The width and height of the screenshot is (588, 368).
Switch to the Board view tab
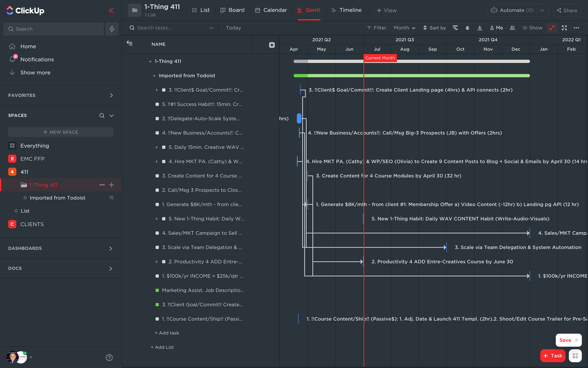click(232, 10)
